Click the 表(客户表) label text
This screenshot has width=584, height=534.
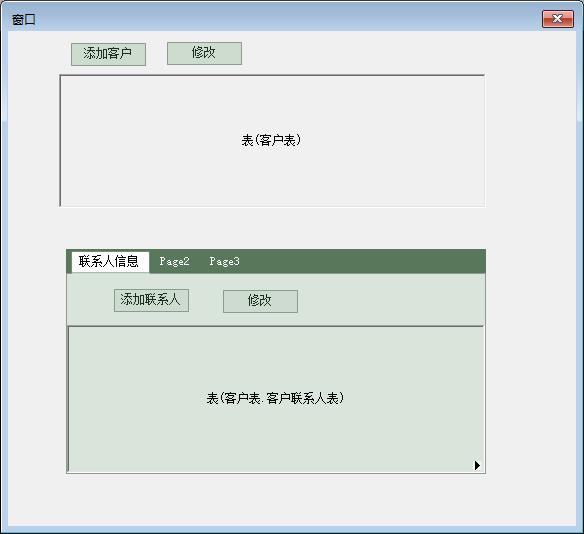(x=271, y=140)
